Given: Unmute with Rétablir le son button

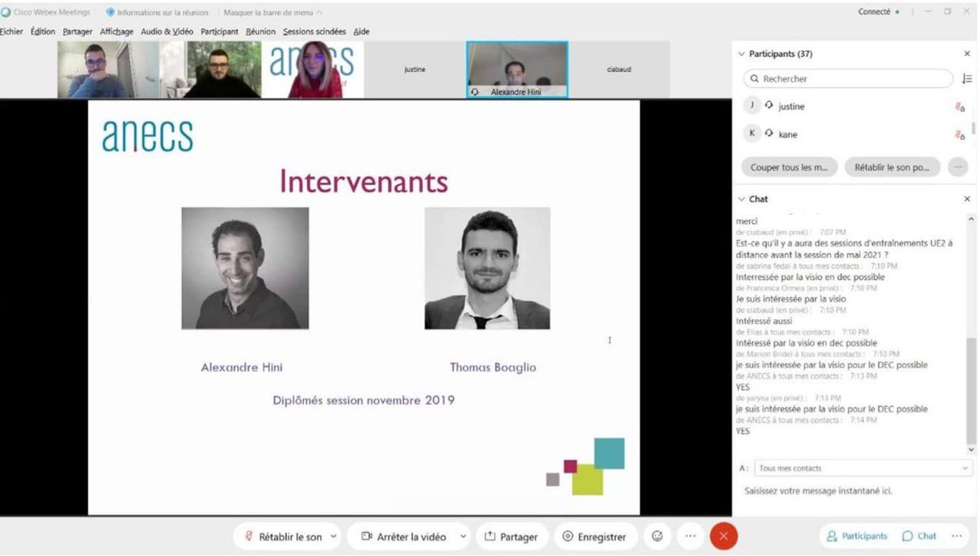Looking at the screenshot, I should 283,536.
